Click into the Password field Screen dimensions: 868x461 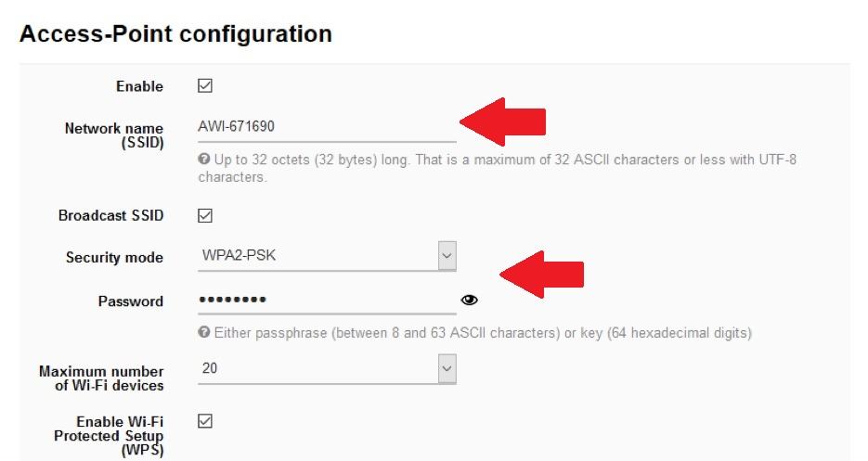click(x=326, y=300)
